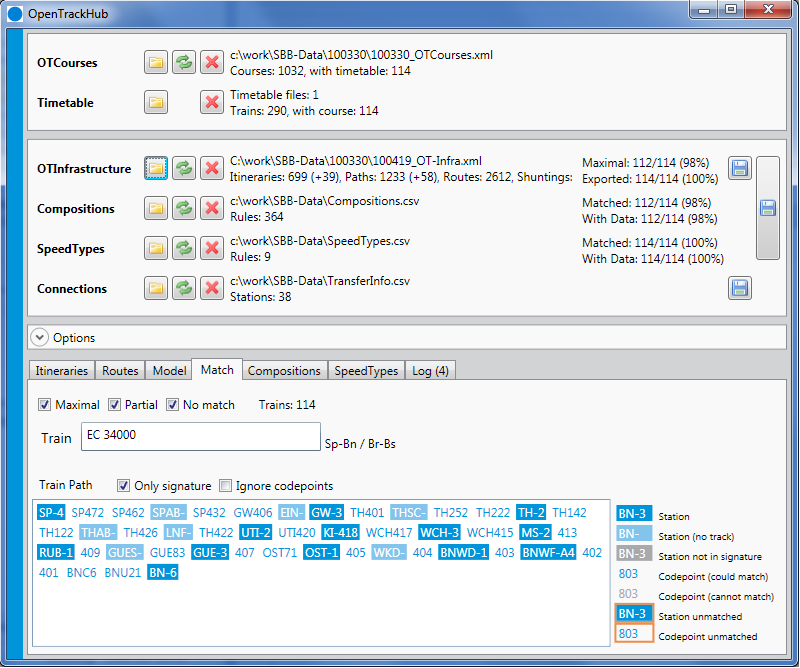Save Connections with the disk icon
The height and width of the screenshot is (668, 800).
point(740,288)
